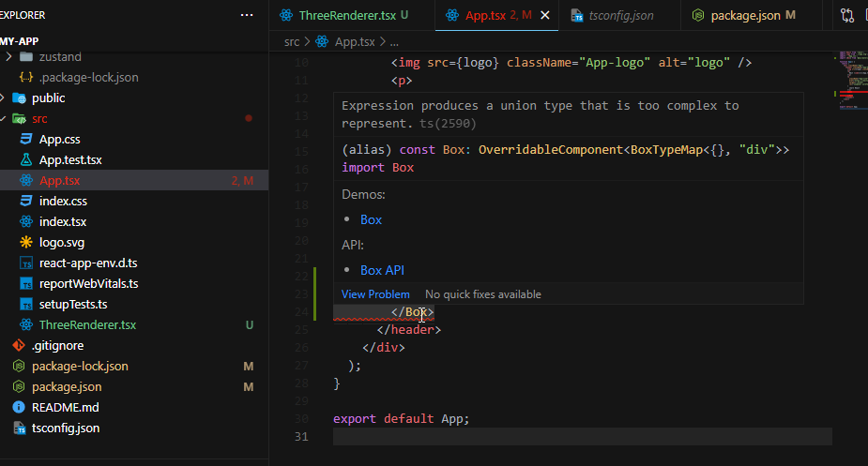Open the Box API link

[382, 270]
